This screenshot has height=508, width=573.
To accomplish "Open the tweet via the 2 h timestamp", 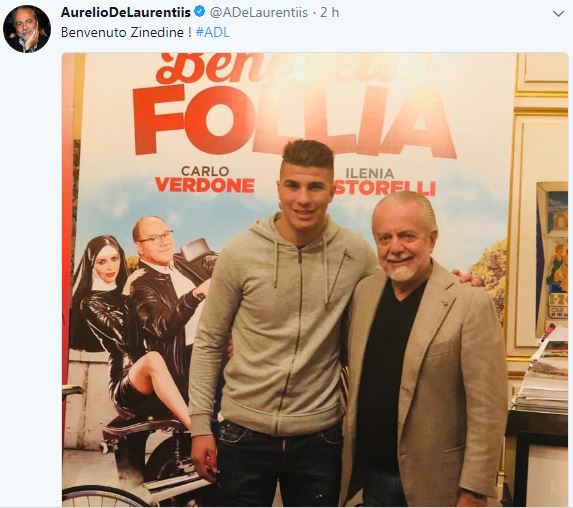I will click(x=330, y=12).
